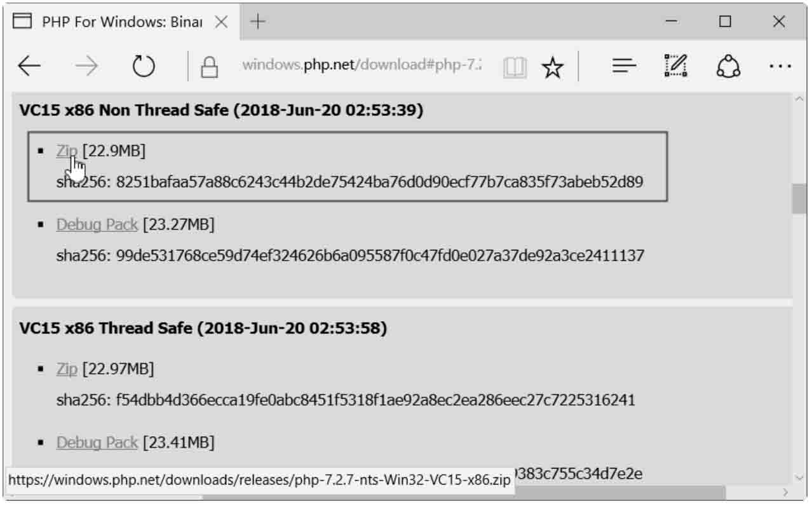Download VC15 x86 Thread Safe Zip
The width and height of the screenshot is (812, 506).
point(67,369)
